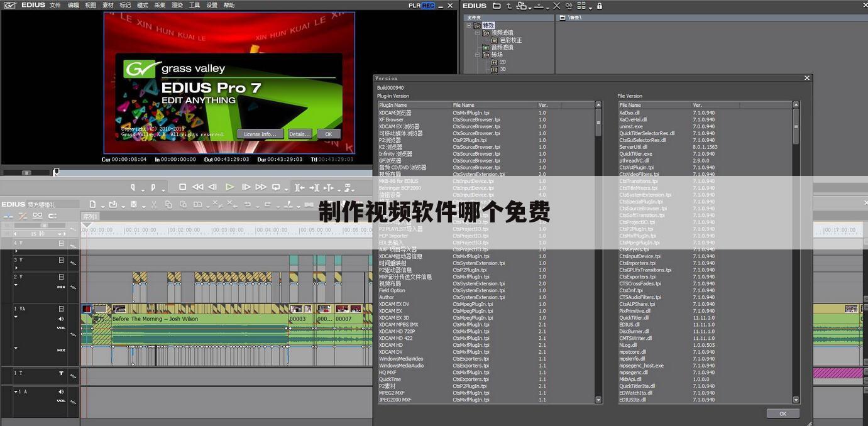
Task: Open the dropdown arrow beside the Save Project icon
Action: pos(143,206)
